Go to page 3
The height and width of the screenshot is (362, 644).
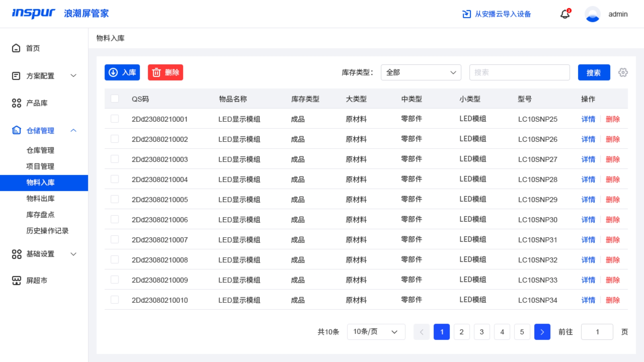[x=482, y=332]
